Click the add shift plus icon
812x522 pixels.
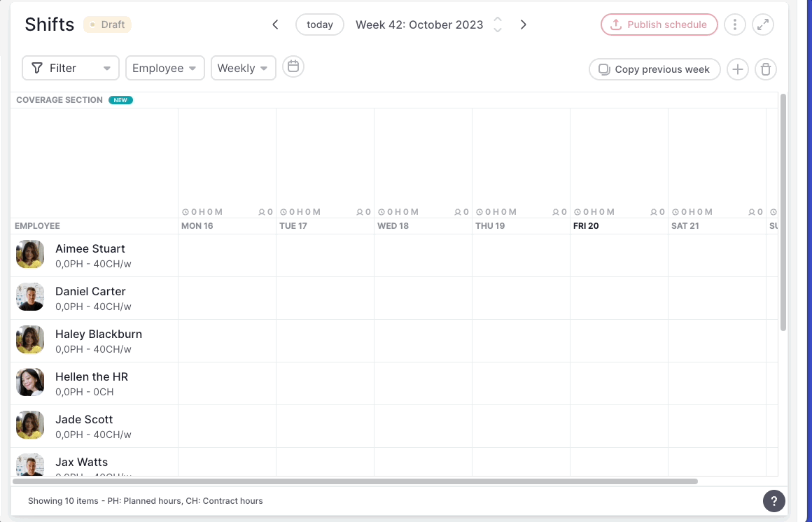click(737, 69)
